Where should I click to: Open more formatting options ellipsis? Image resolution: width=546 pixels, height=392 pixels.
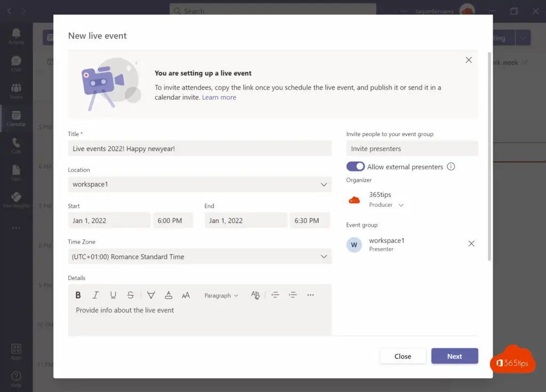[311, 295]
